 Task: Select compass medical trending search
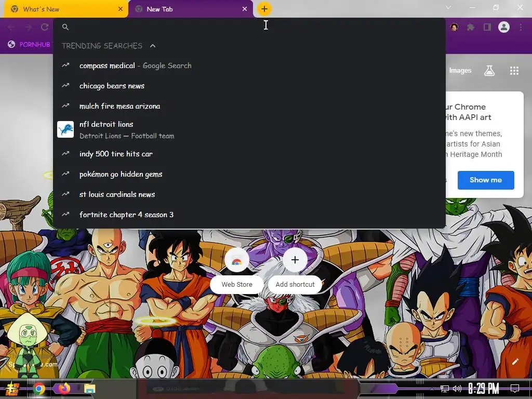pyautogui.click(x=249, y=65)
